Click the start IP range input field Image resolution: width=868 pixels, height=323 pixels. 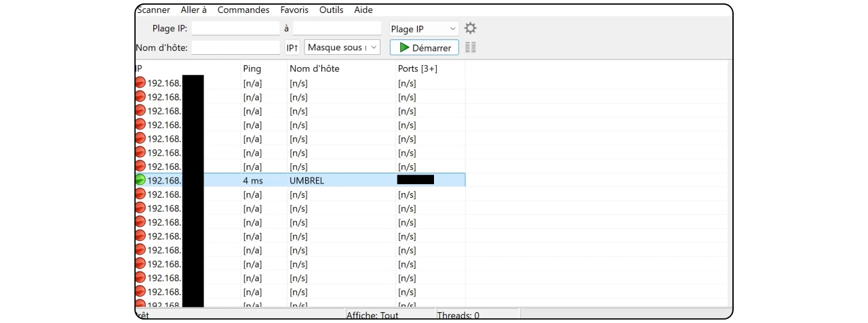[235, 28]
